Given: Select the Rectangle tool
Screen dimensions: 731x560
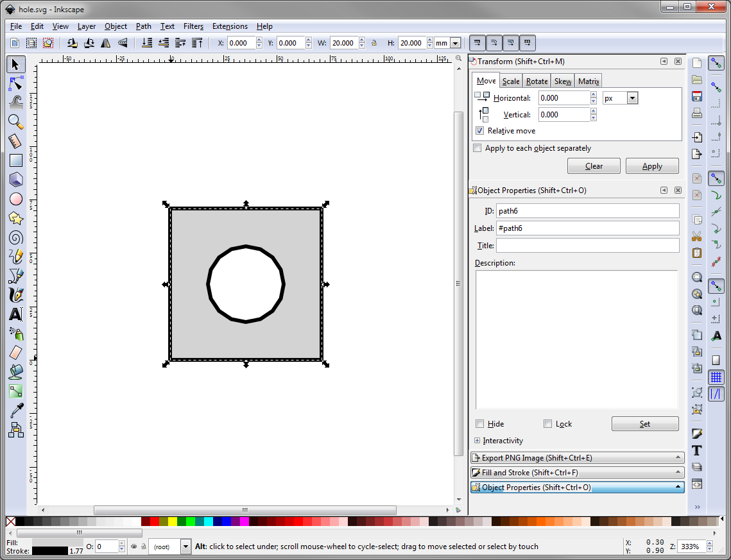Looking at the screenshot, I should (16, 160).
